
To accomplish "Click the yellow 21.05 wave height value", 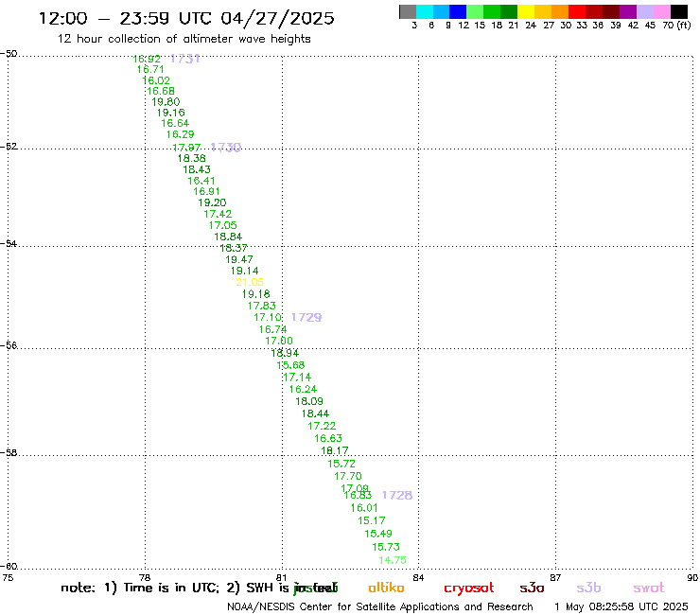I will point(250,282).
